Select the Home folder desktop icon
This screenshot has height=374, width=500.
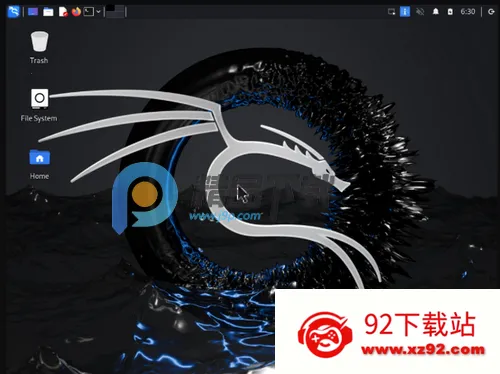[39, 164]
